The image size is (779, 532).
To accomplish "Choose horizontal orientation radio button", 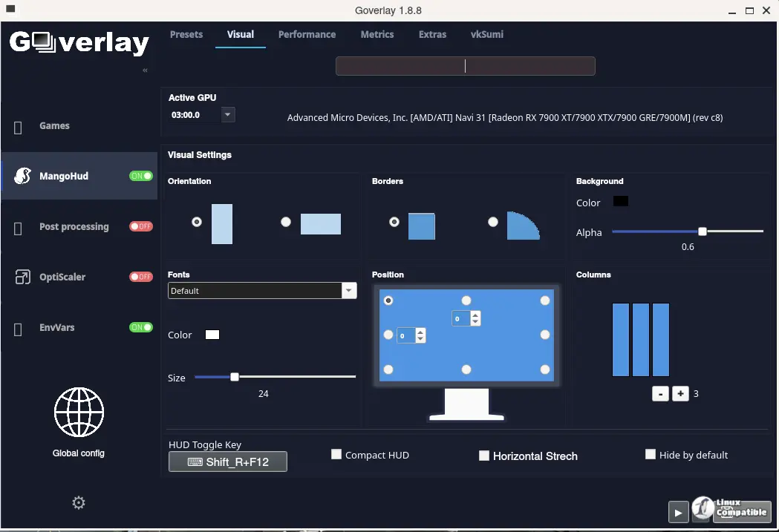I will click(x=286, y=222).
